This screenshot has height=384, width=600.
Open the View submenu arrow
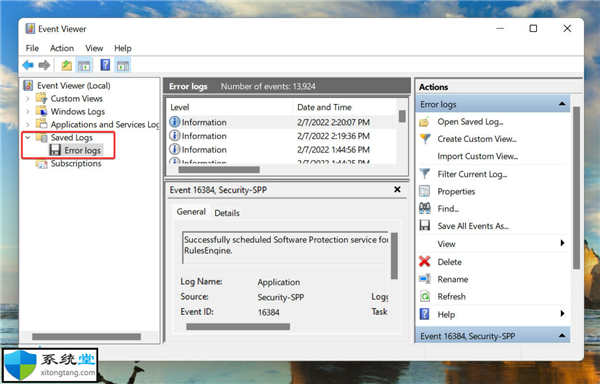[562, 243]
